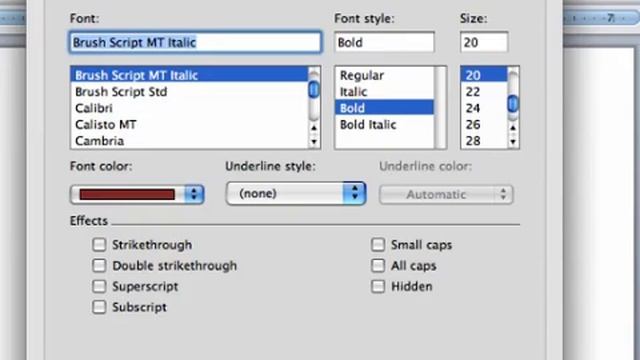Select size 22
The width and height of the screenshot is (640, 360).
(484, 92)
